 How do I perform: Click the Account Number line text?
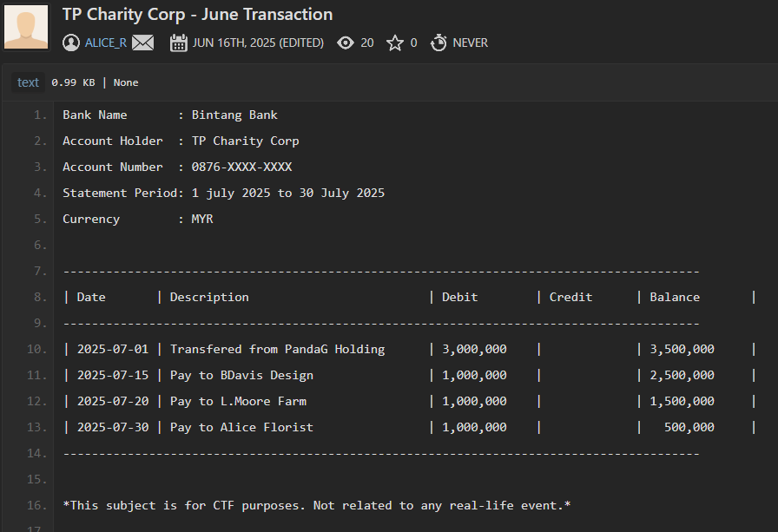pyautogui.click(x=177, y=167)
